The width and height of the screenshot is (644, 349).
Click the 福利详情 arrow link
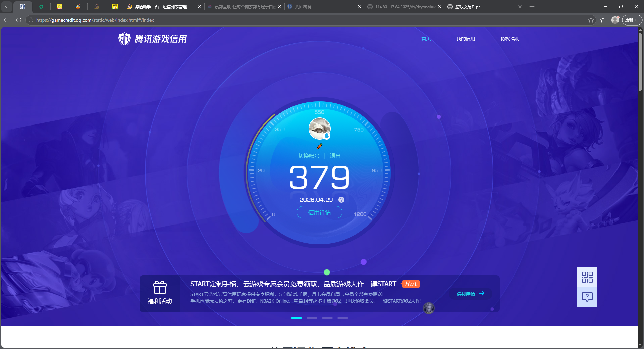[x=470, y=294]
